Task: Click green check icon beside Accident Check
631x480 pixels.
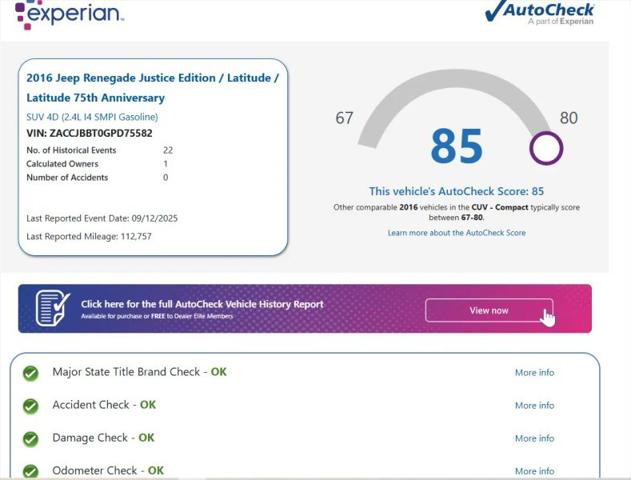Action: tap(31, 406)
